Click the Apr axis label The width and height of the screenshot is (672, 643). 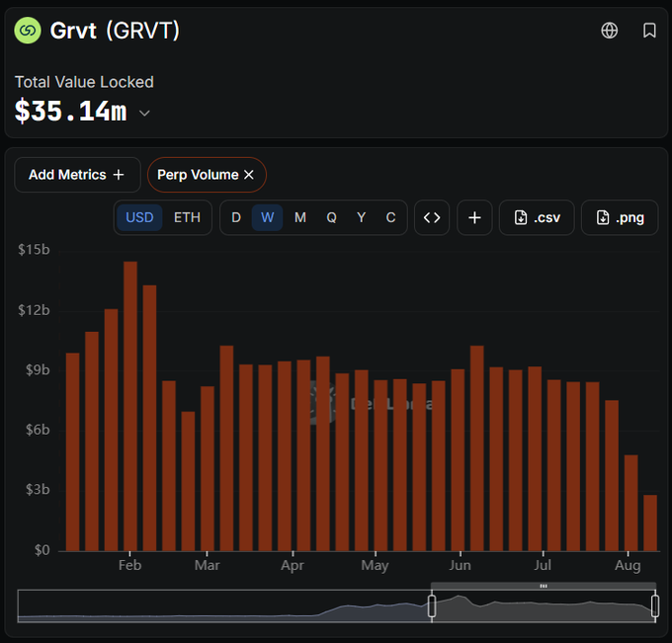pyautogui.click(x=293, y=565)
